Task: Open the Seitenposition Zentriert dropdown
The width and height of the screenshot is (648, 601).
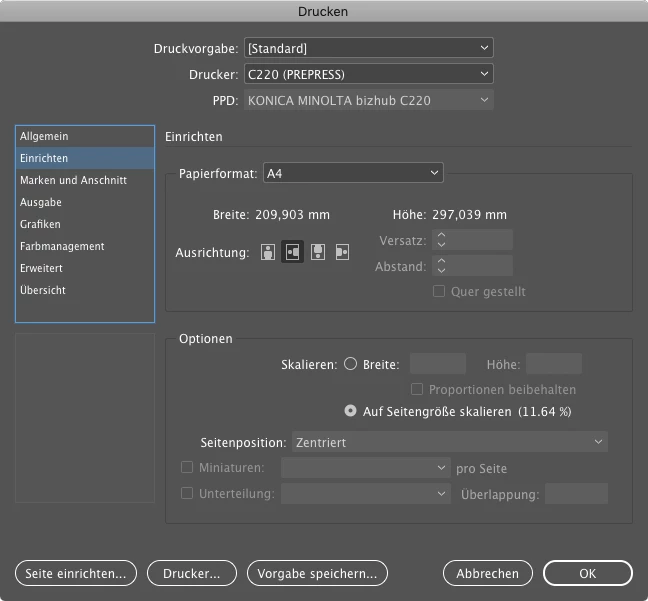Action: pos(450,442)
